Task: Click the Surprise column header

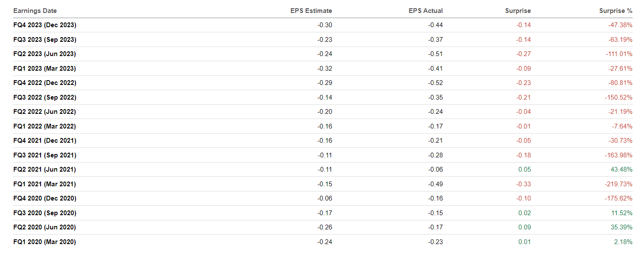Action: (518, 11)
